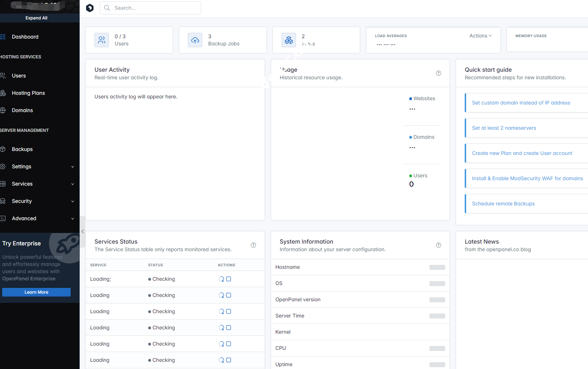Click stop icon in the second service row
The image size is (588, 369).
229,295
